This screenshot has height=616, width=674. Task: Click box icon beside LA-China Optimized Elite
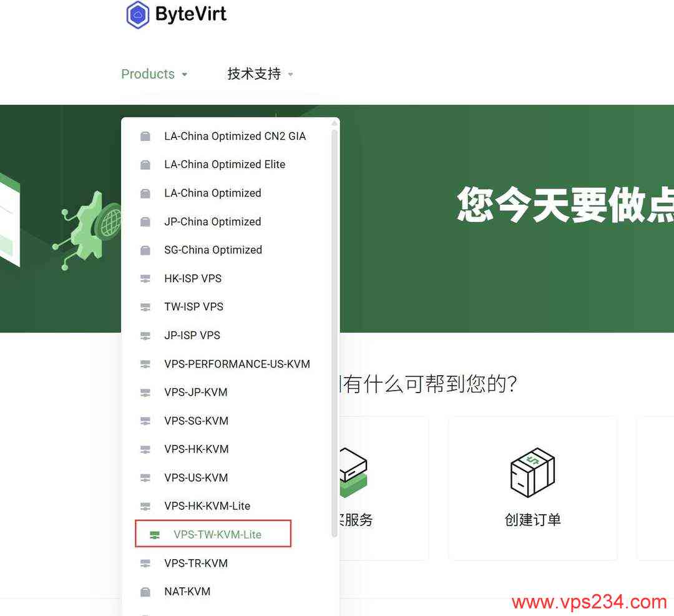[x=145, y=165]
